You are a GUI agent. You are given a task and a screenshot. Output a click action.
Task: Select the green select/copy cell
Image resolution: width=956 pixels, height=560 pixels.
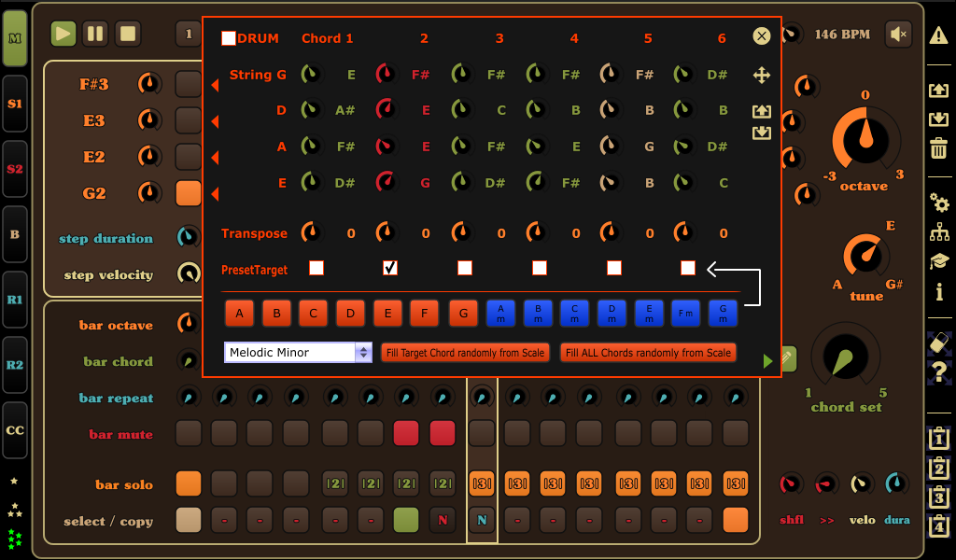click(406, 521)
